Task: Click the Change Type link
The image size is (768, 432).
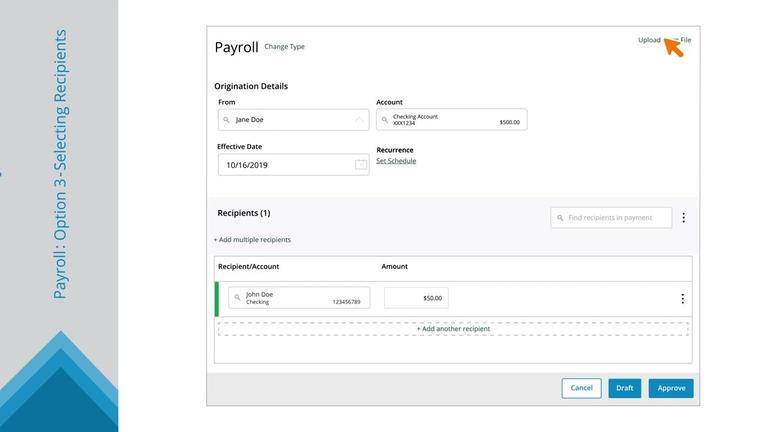Action: click(284, 47)
